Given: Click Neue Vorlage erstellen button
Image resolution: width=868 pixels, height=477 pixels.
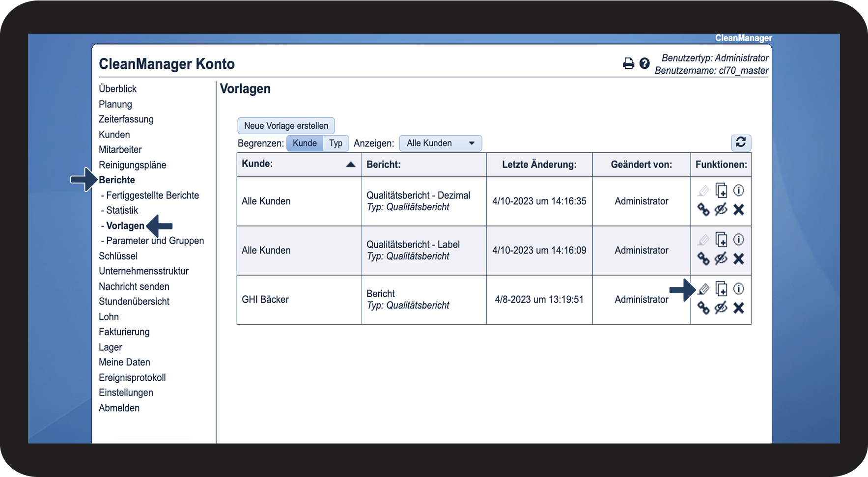Looking at the screenshot, I should pos(286,126).
